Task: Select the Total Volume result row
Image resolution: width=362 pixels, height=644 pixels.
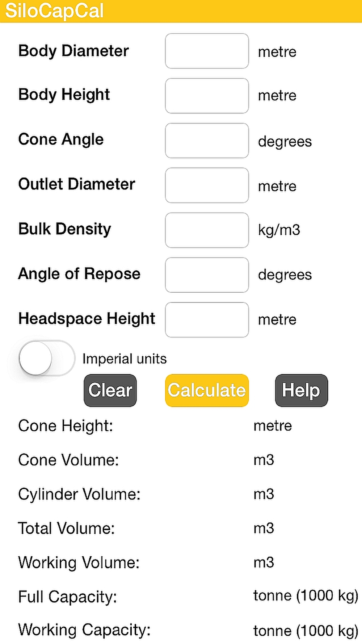Action: 181,528
